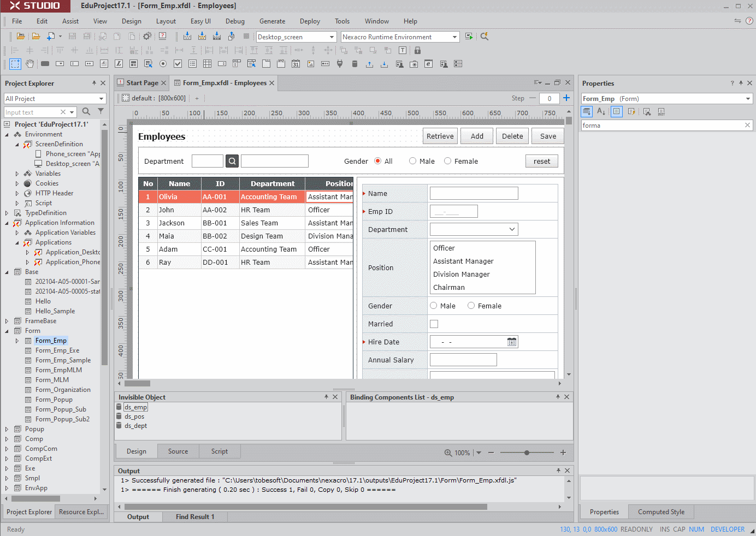Sort properties alphabetically in the Properties panel

(601, 111)
